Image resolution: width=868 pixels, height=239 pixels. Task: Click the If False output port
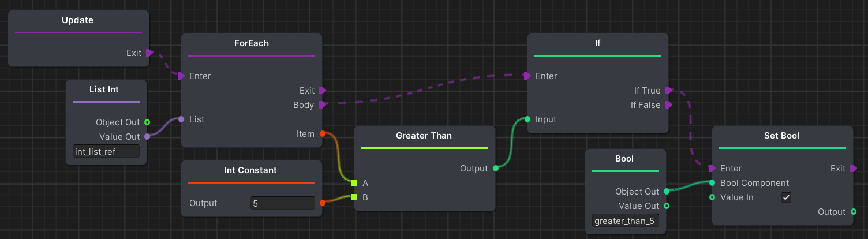coord(668,104)
